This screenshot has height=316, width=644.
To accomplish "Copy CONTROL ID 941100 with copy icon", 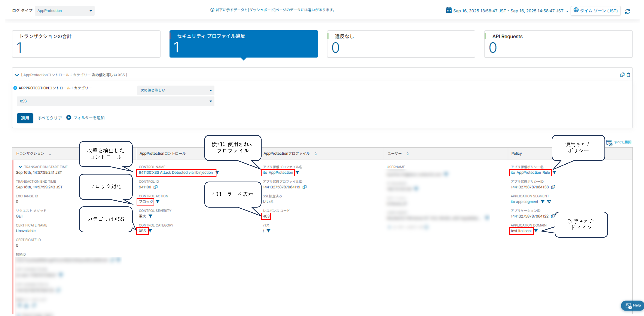I will coord(155,187).
